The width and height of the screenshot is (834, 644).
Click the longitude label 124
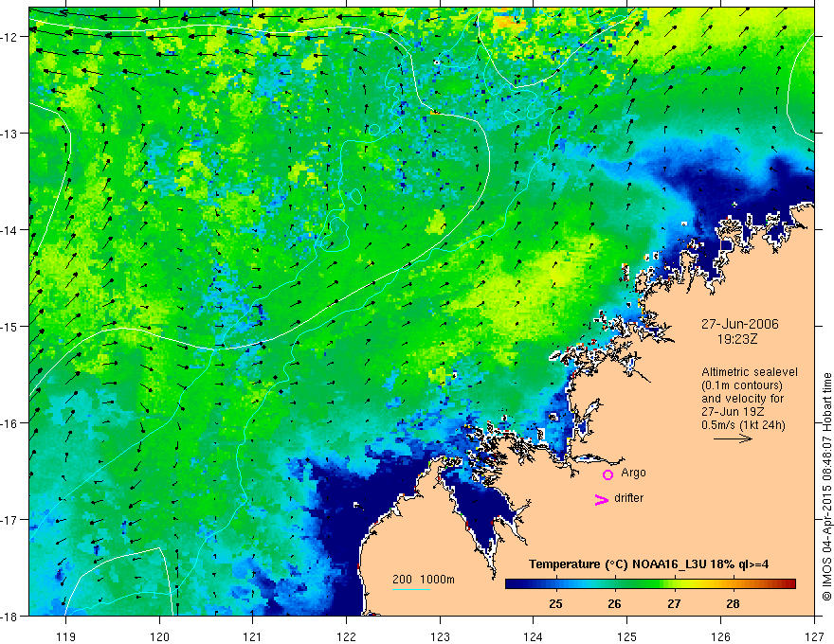click(534, 636)
